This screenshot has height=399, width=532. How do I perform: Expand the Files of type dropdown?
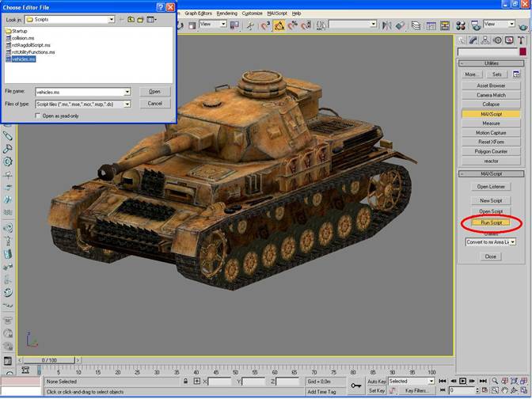pyautogui.click(x=127, y=104)
